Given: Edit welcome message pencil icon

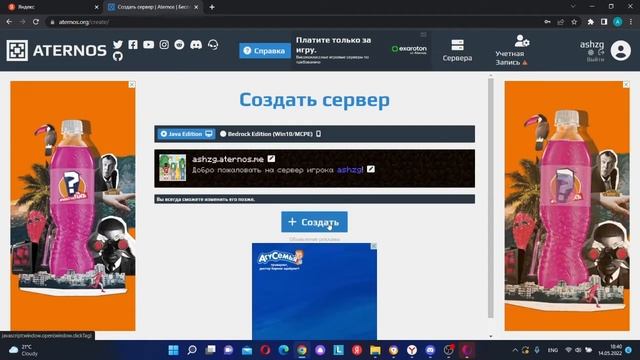Looking at the screenshot, I should pyautogui.click(x=371, y=169).
